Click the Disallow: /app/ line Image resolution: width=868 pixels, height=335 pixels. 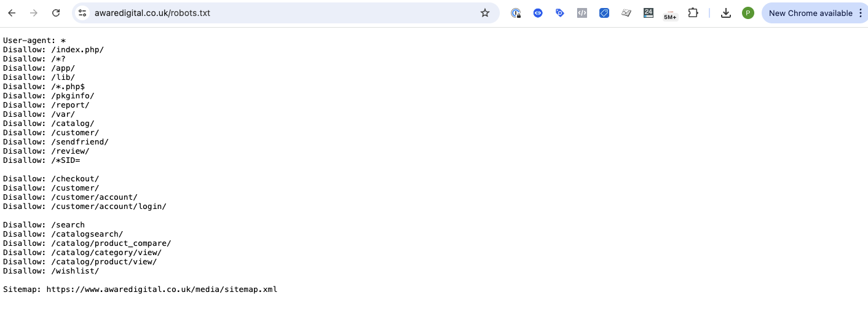tap(39, 68)
